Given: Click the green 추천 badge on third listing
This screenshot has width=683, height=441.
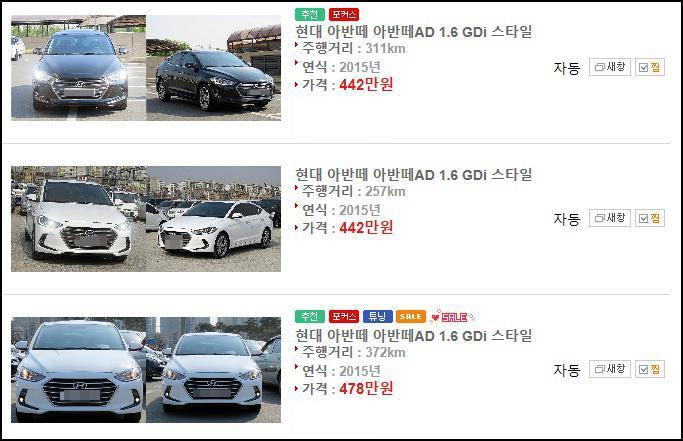Looking at the screenshot, I should click(x=310, y=316).
